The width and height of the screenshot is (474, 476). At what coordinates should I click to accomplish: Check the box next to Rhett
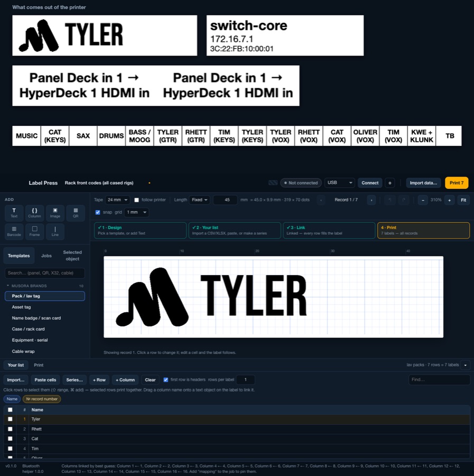[10, 429]
